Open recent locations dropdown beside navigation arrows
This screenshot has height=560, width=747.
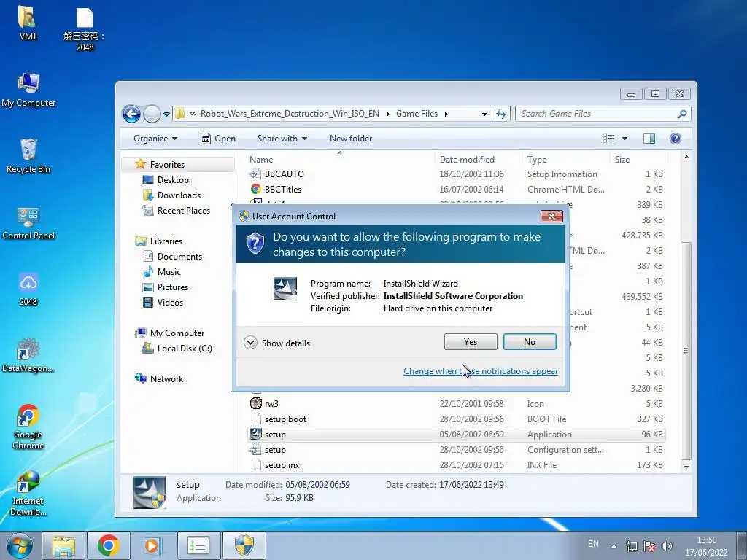click(166, 114)
